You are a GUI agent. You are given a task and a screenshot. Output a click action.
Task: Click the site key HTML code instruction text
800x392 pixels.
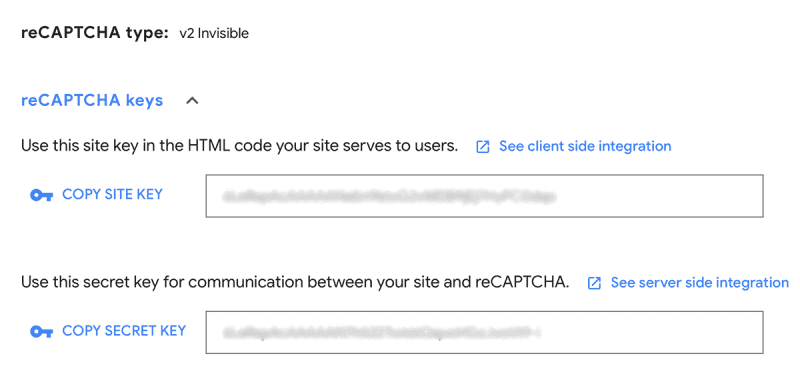(x=239, y=146)
